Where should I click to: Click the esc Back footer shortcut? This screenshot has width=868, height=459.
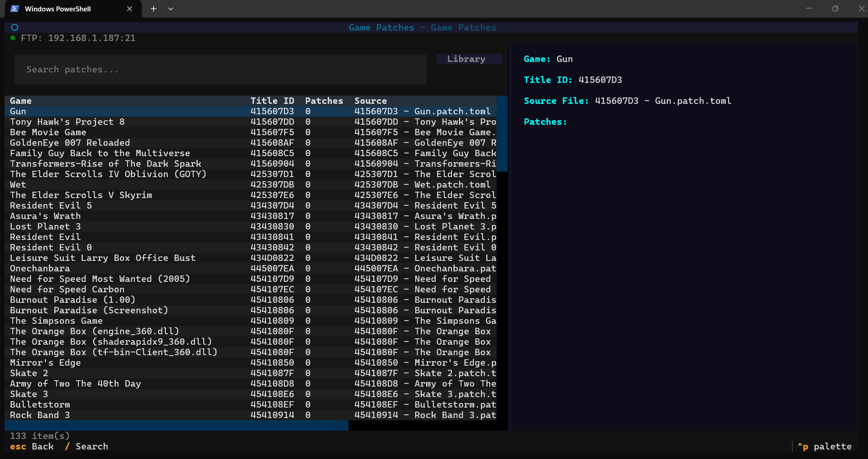click(x=32, y=446)
